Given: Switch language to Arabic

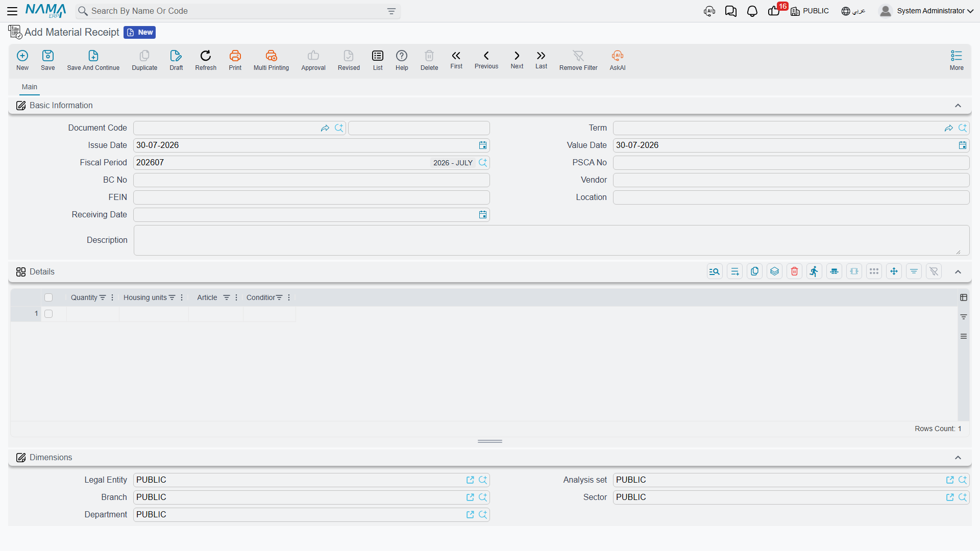Looking at the screenshot, I should 853,11.
